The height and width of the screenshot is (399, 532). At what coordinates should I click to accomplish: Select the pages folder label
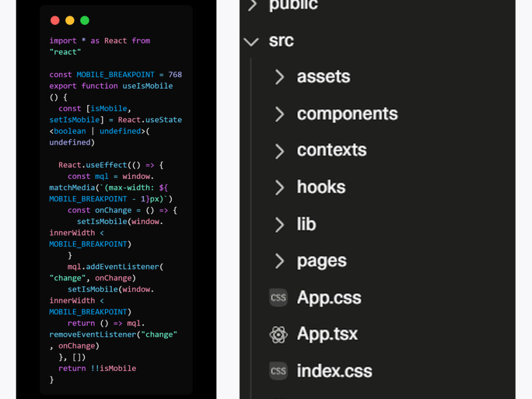point(322,262)
